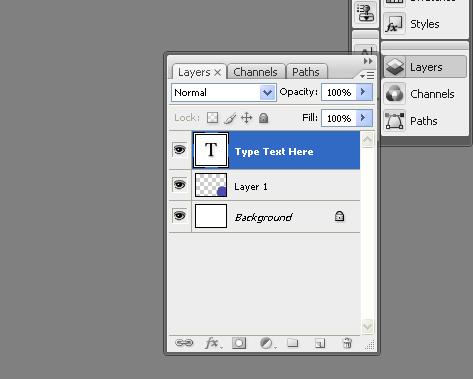Click the Styles fx dock icon
Screen dimensions: 473x379
(x=395, y=24)
